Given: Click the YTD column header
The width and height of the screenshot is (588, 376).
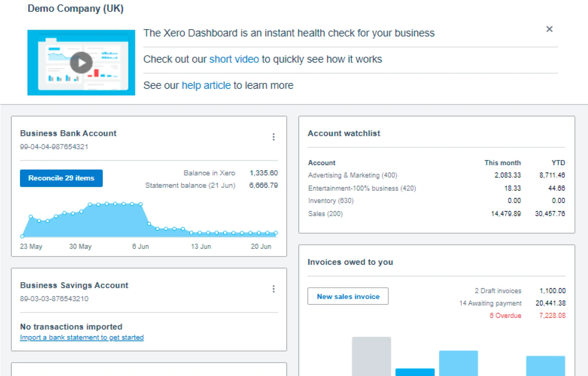Looking at the screenshot, I should tap(558, 163).
